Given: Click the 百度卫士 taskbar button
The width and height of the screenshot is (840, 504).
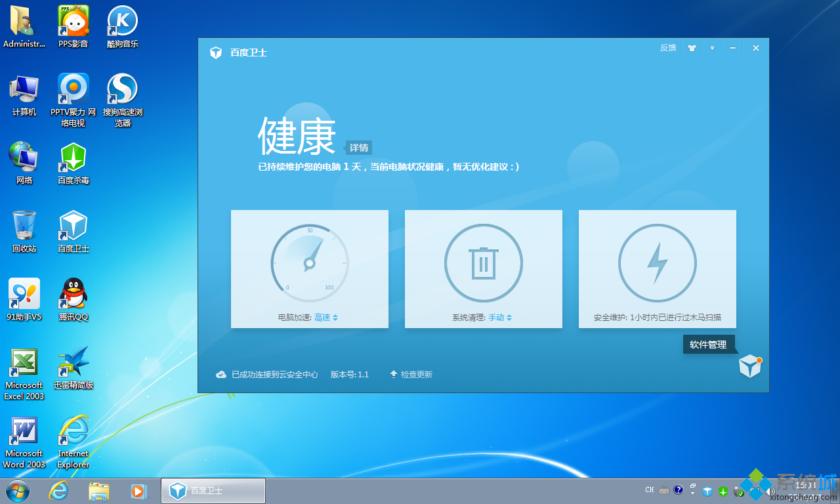Looking at the screenshot, I should [213, 491].
